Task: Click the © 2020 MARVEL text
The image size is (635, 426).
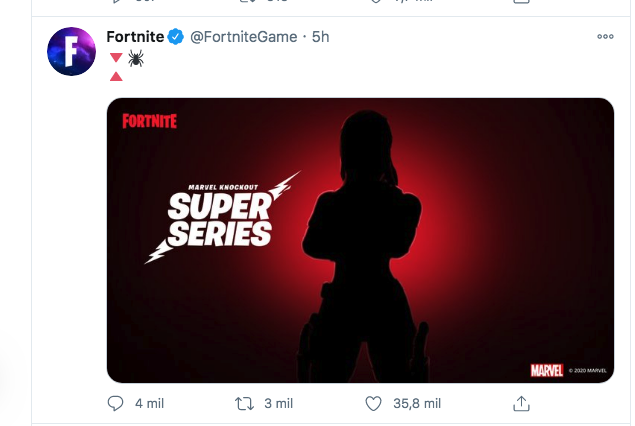Action: (x=586, y=371)
